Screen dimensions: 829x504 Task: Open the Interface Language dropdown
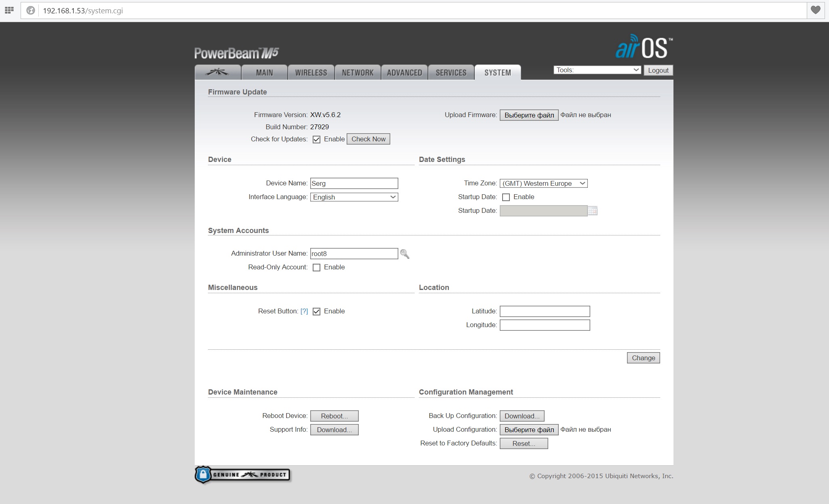(354, 197)
